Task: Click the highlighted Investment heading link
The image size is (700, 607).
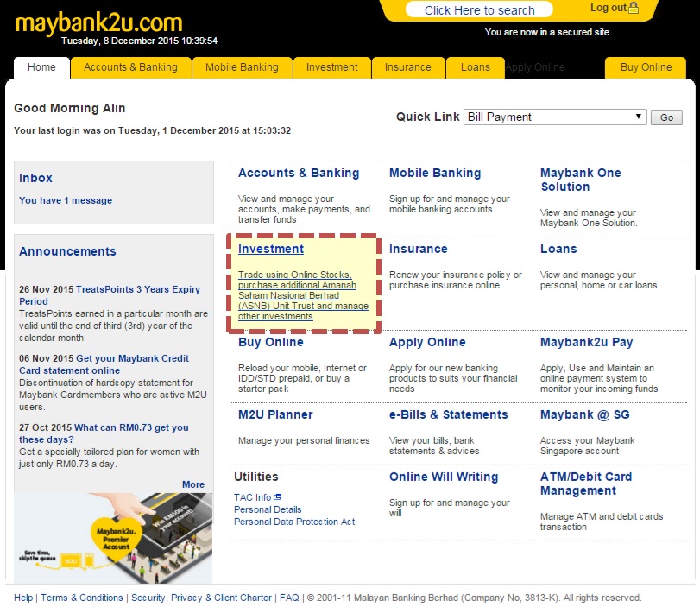Action: coord(271,249)
